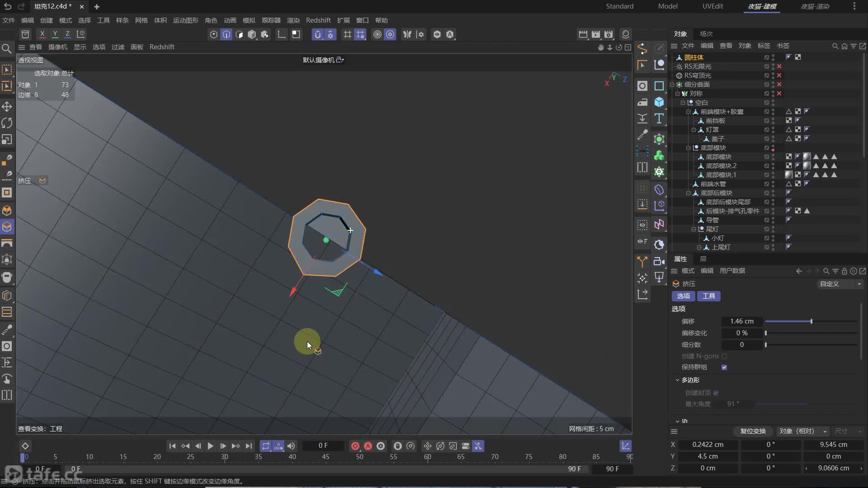Select the Move tool in left toolbar
Screen dimensions: 868x488
[7, 107]
